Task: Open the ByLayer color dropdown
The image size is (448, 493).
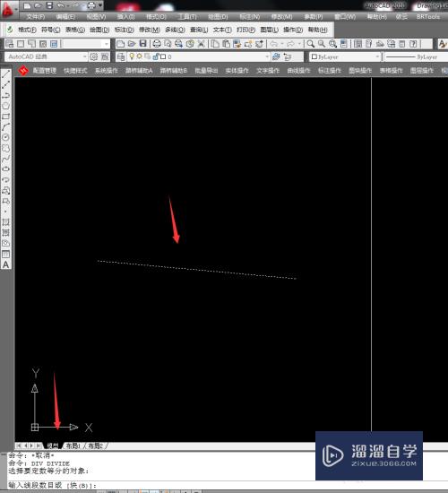Action: 345,56
